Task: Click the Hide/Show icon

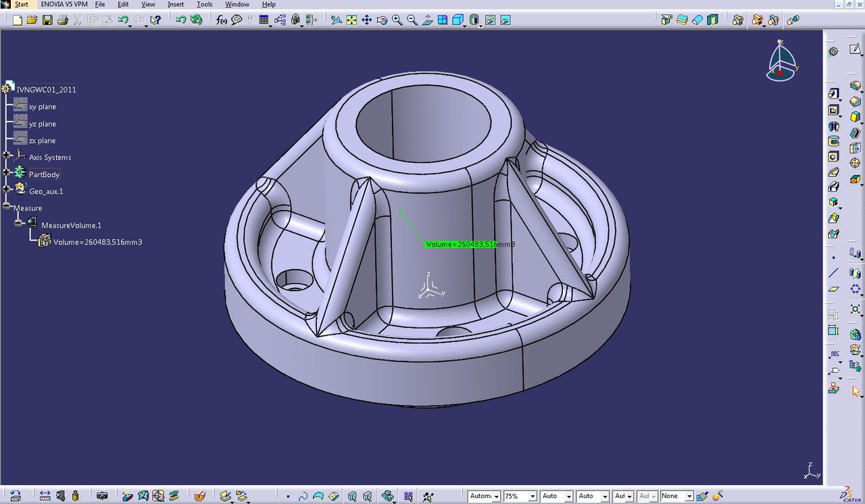Action: click(x=491, y=20)
